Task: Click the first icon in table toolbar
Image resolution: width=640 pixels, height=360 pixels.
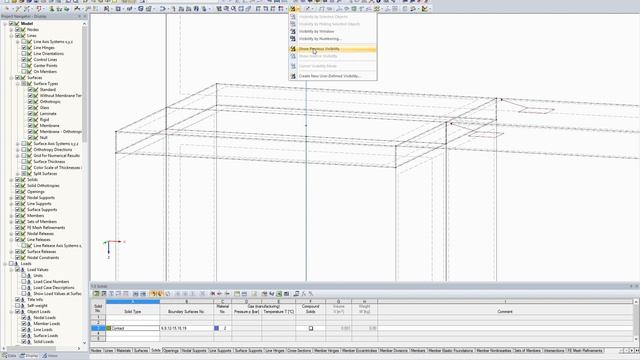Action: point(96,294)
